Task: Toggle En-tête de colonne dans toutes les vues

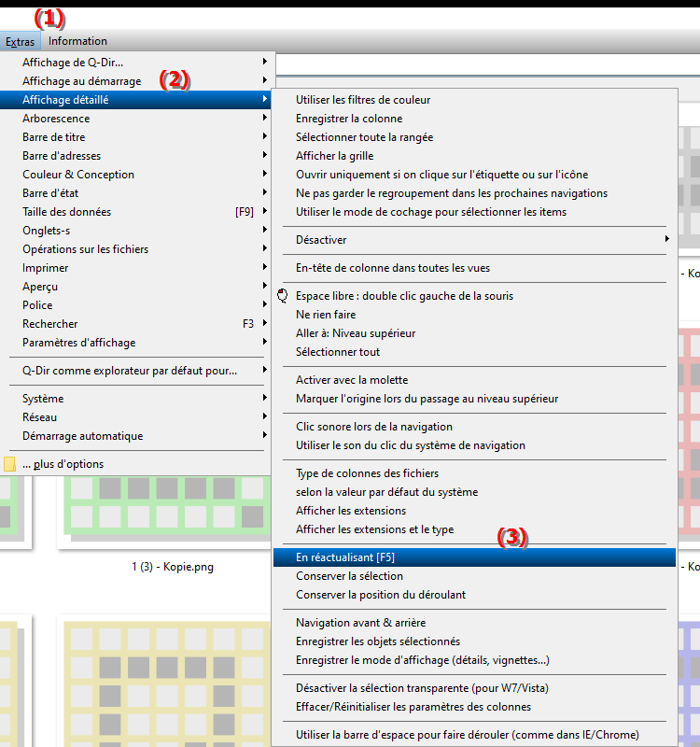Action: pyautogui.click(x=474, y=268)
